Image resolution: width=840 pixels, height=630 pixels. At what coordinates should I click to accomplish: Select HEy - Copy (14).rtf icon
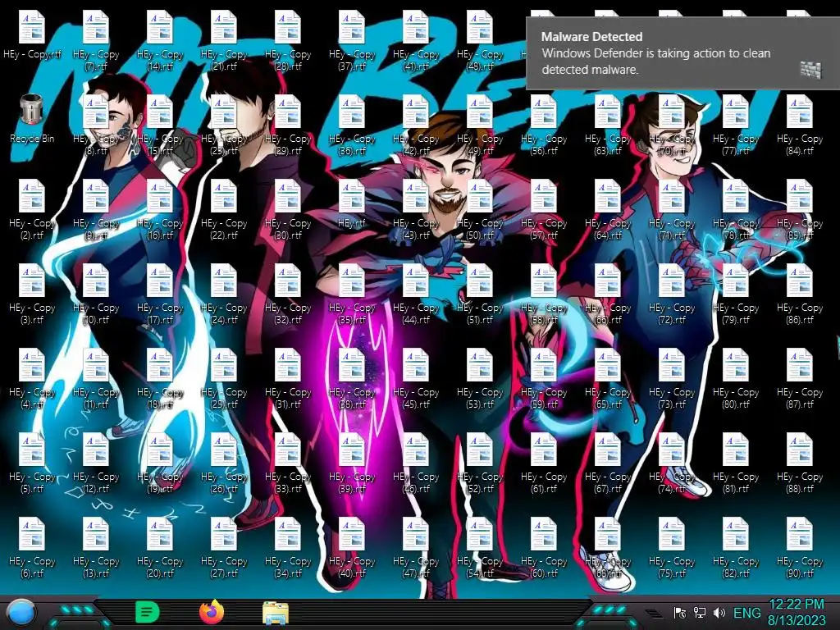[x=160, y=27]
